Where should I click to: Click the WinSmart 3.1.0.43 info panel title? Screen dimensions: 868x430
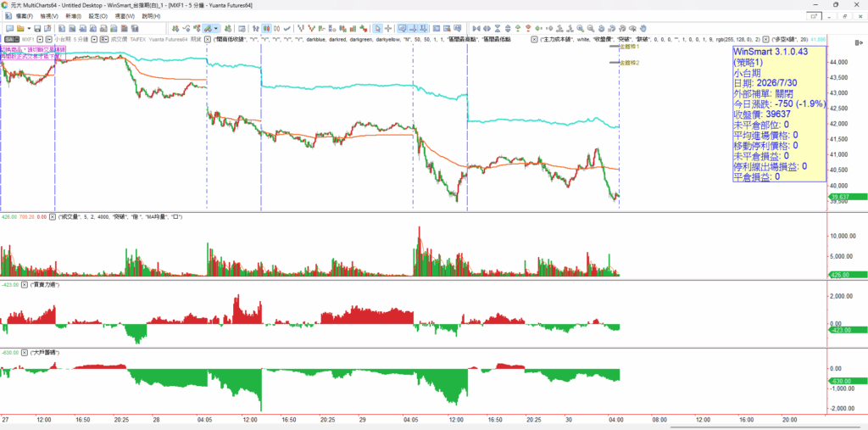[771, 52]
